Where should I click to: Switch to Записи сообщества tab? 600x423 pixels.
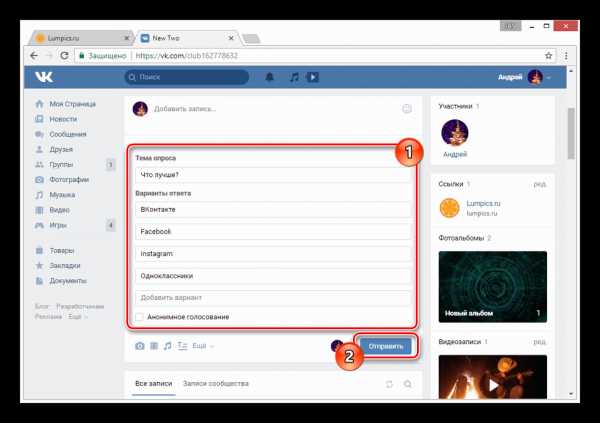click(x=216, y=384)
